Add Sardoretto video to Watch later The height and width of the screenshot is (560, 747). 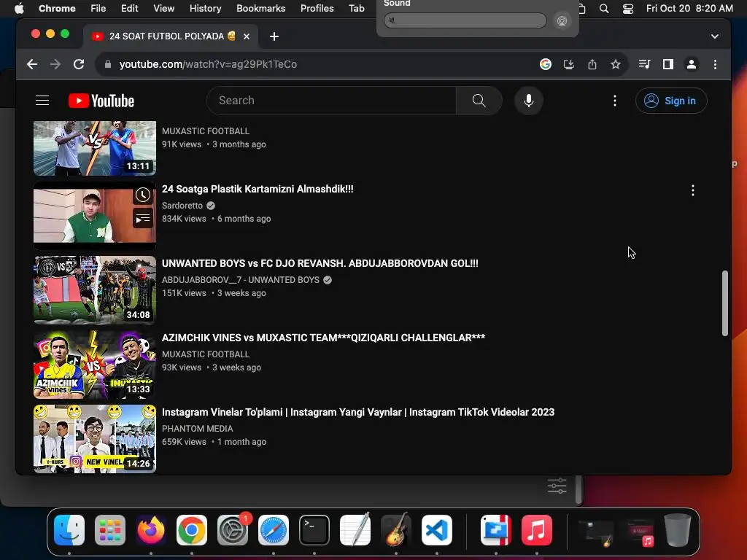point(143,195)
